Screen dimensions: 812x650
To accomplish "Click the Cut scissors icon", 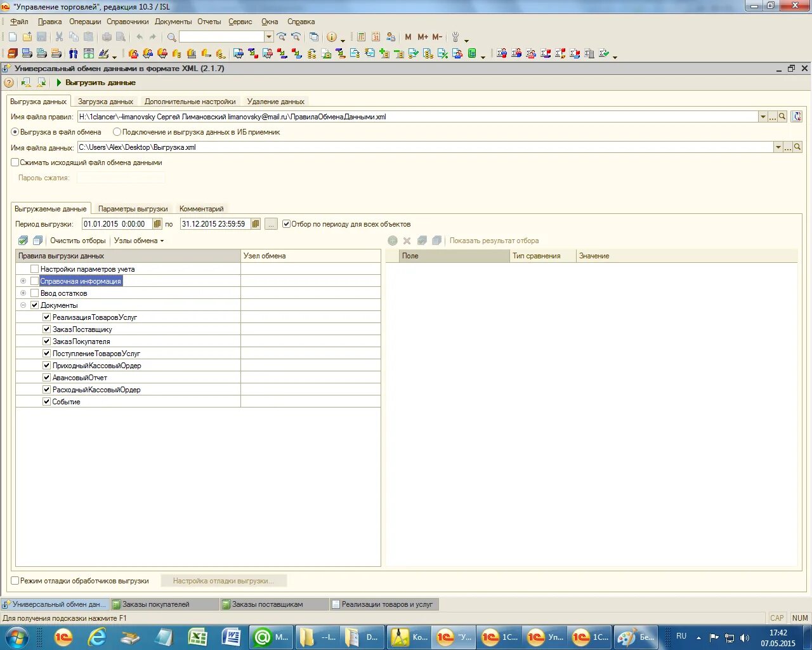I will pos(59,37).
